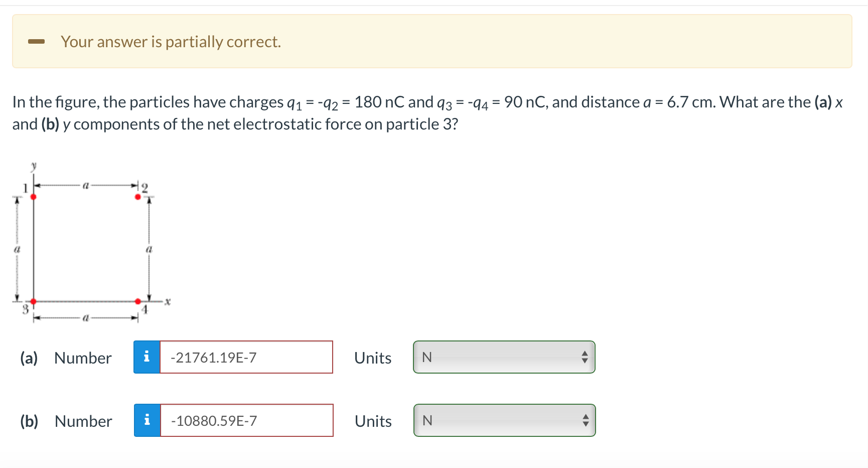Image resolution: width=868 pixels, height=468 pixels.
Task: Click the 'Your answer is partially correct' text
Action: [x=171, y=42]
